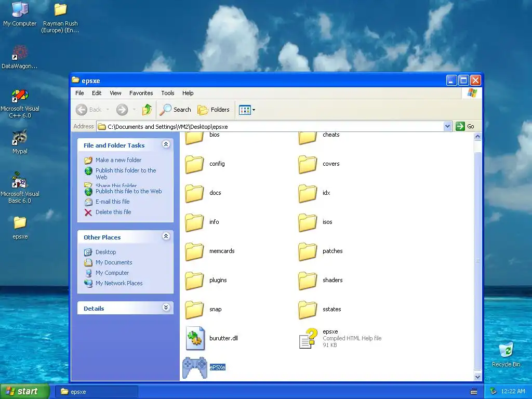The width and height of the screenshot is (532, 399).
Task: Select the idx folder icon
Action: pos(308,193)
